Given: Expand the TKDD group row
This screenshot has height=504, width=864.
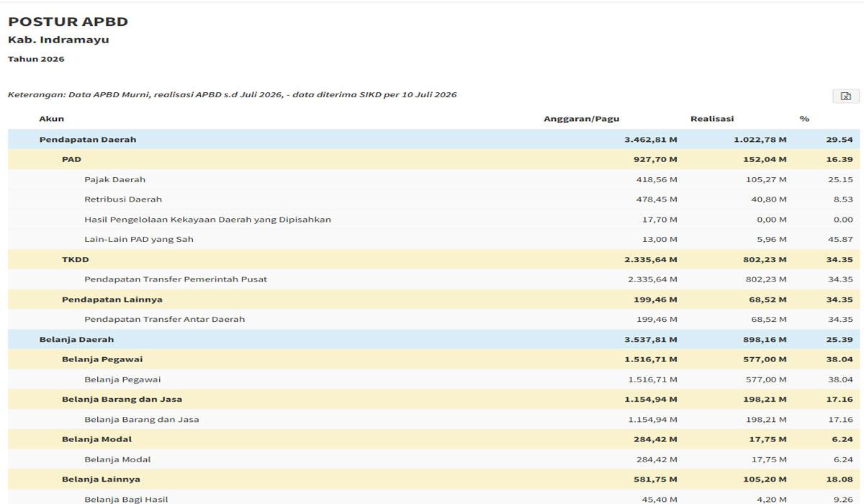Looking at the screenshot, I should click(x=434, y=259).
